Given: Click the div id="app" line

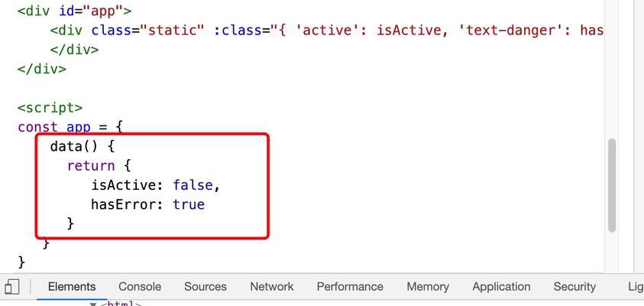Looking at the screenshot, I should (x=74, y=11).
